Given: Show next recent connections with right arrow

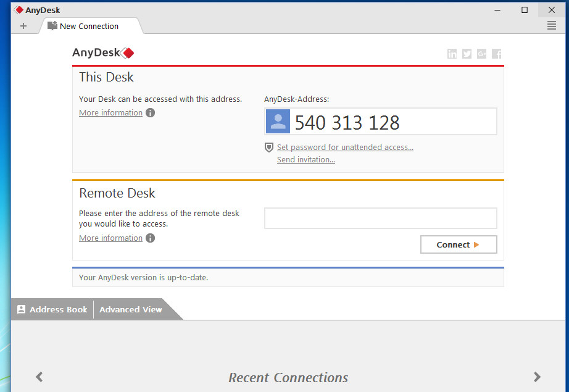Looking at the screenshot, I should [537, 377].
